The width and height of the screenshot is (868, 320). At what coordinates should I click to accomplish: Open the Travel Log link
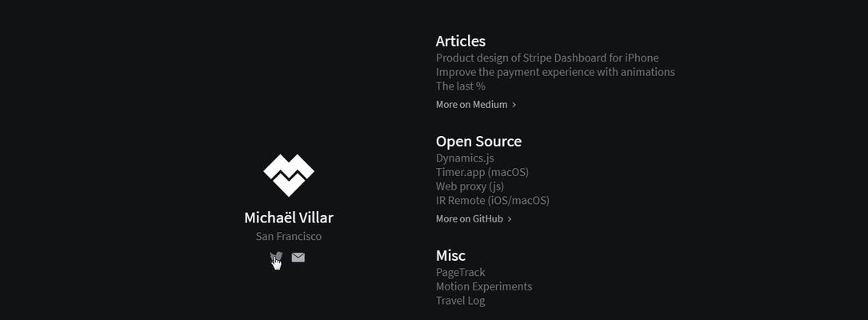pyautogui.click(x=461, y=301)
